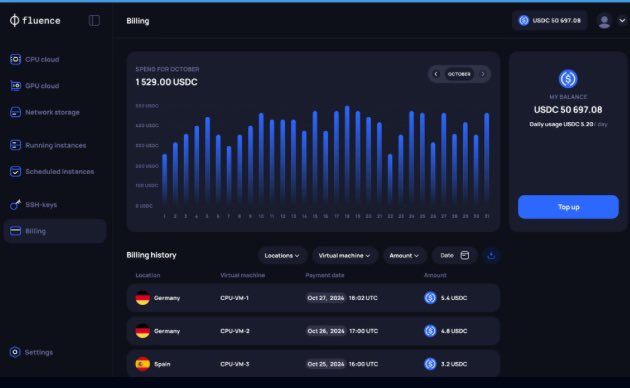The image size is (630, 388).
Task: Click the day 18 bar in chart
Action: (x=347, y=155)
